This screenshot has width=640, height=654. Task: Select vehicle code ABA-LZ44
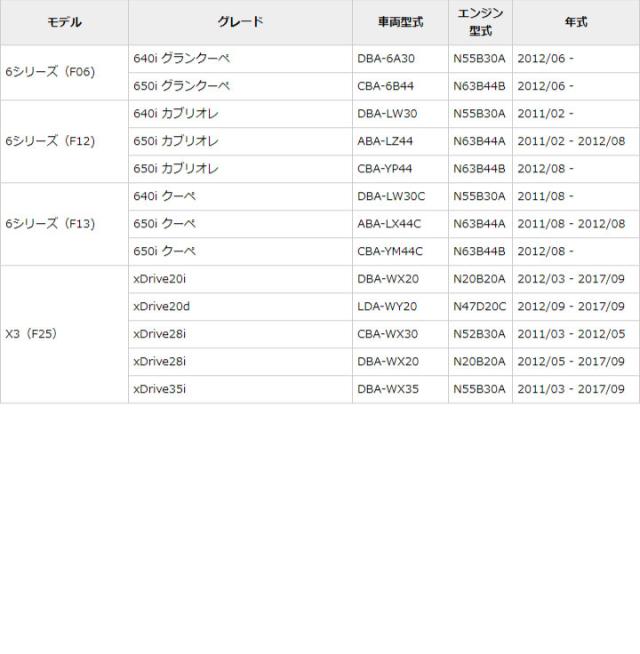click(385, 141)
